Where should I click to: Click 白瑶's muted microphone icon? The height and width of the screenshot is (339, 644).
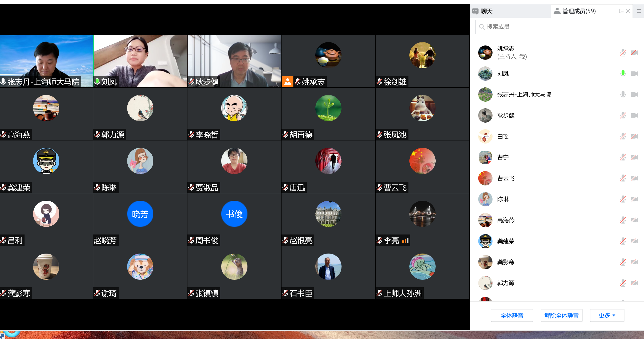point(623,136)
